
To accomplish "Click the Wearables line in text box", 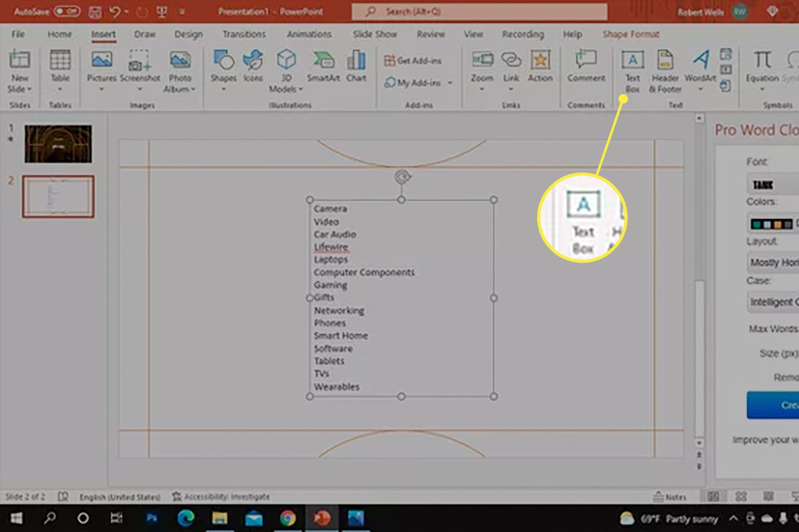I will (x=336, y=387).
